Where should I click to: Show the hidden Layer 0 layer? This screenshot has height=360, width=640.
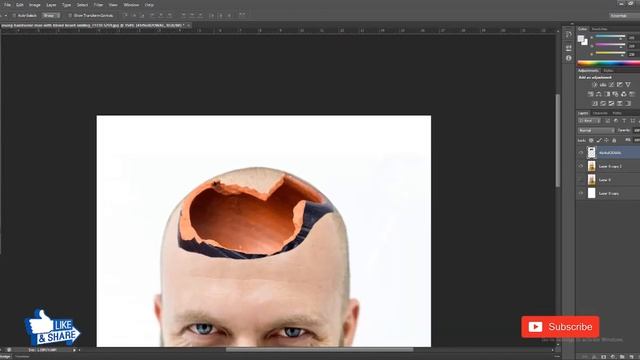581,180
